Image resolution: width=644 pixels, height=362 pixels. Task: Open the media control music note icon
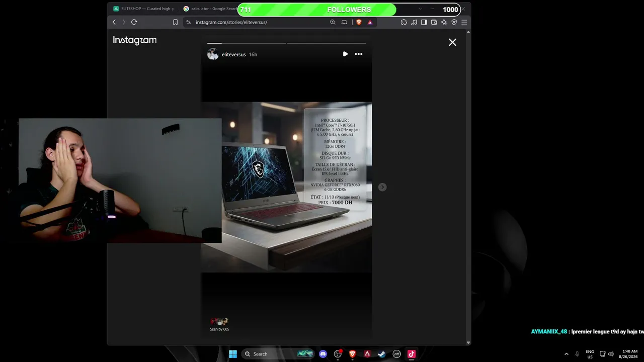(x=414, y=22)
